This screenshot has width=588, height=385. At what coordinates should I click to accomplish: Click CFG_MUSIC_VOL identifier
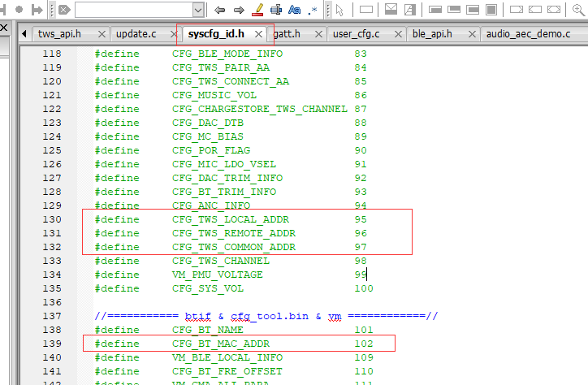pos(214,95)
